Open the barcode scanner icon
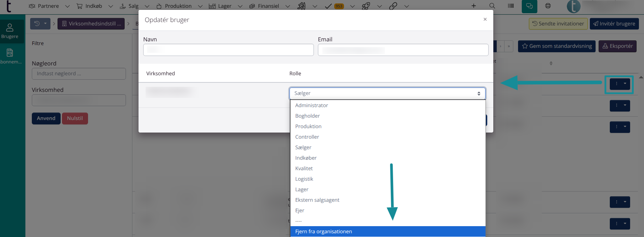The width and height of the screenshot is (644, 237). pos(511,6)
